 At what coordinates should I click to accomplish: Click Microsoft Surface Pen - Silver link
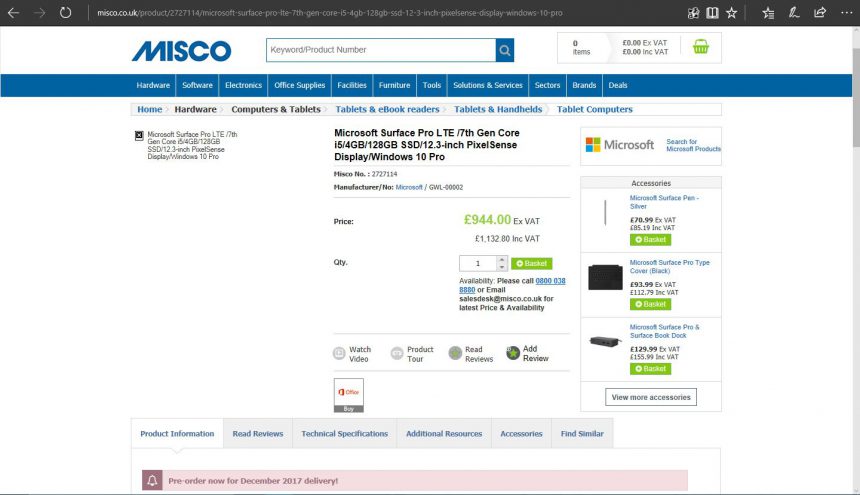[664, 202]
